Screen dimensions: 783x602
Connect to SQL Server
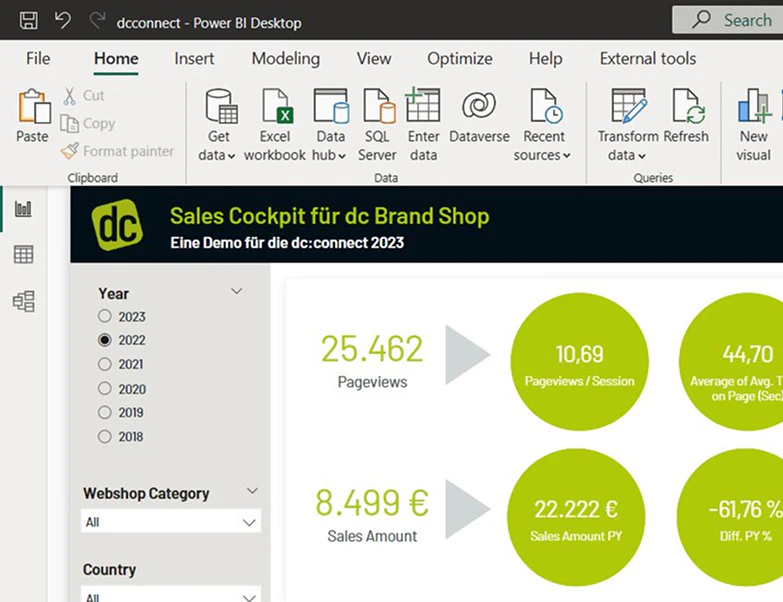[x=378, y=125]
